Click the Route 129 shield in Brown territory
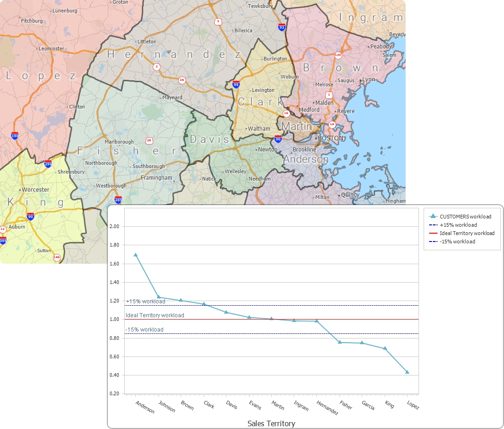 coord(337,54)
